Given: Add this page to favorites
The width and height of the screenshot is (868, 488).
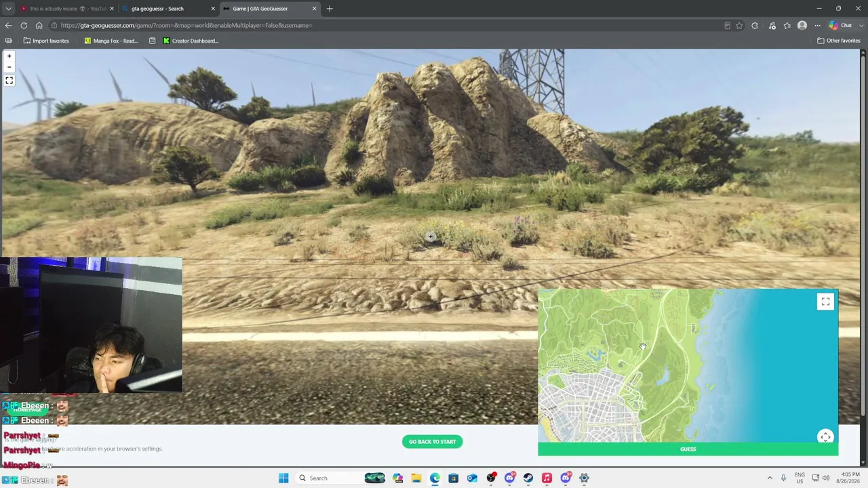Looking at the screenshot, I should 739,26.
